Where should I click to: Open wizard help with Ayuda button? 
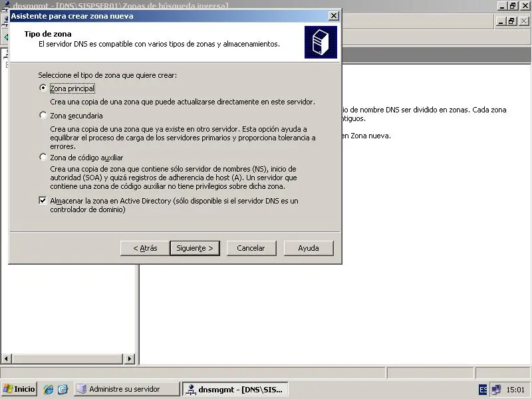click(309, 248)
